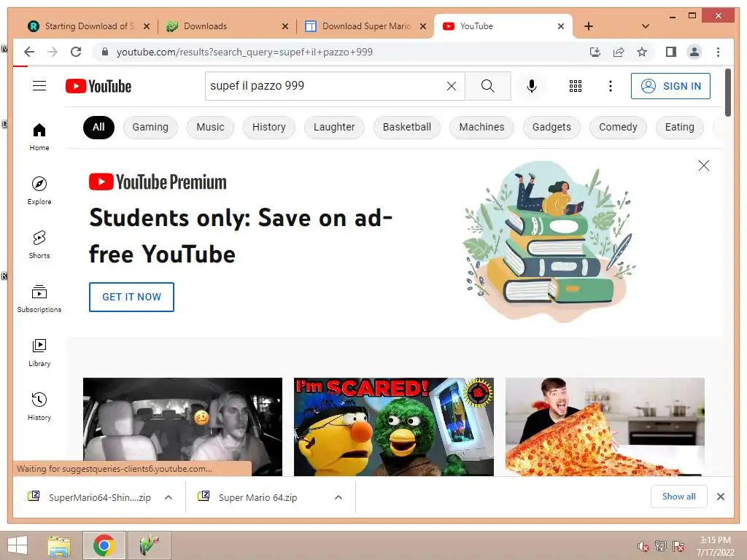This screenshot has width=747, height=560.
Task: Open Chrome three-dot menu
Action: 718,52
